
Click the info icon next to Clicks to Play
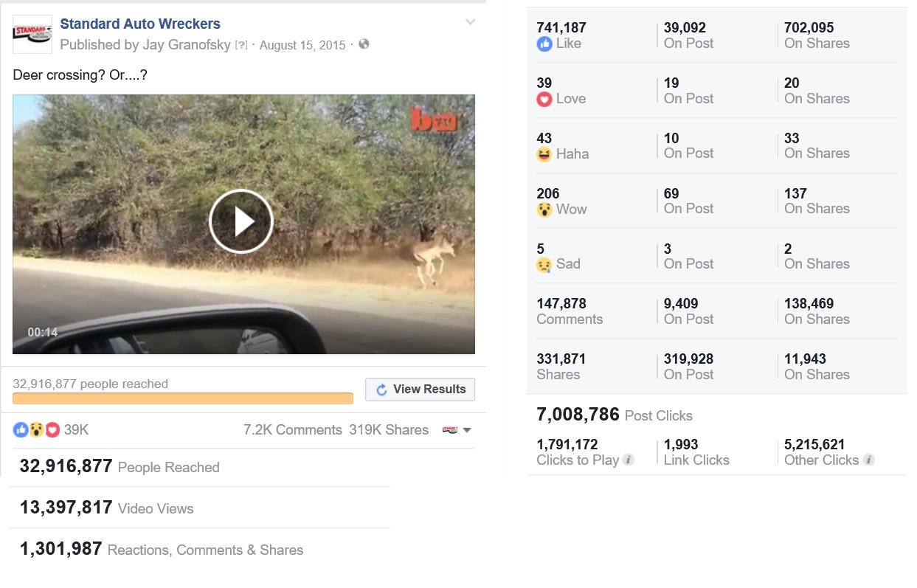tap(629, 460)
